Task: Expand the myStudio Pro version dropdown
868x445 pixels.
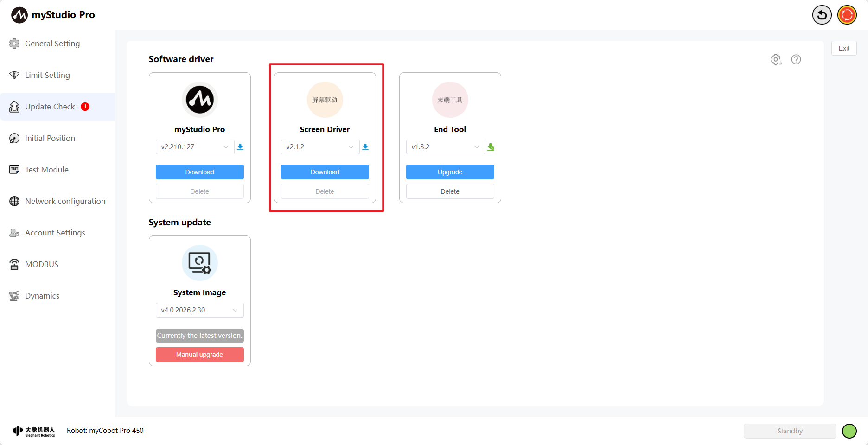Action: point(195,147)
